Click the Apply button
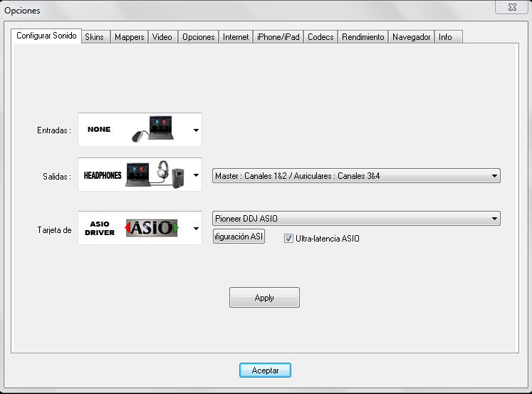 [x=264, y=298]
